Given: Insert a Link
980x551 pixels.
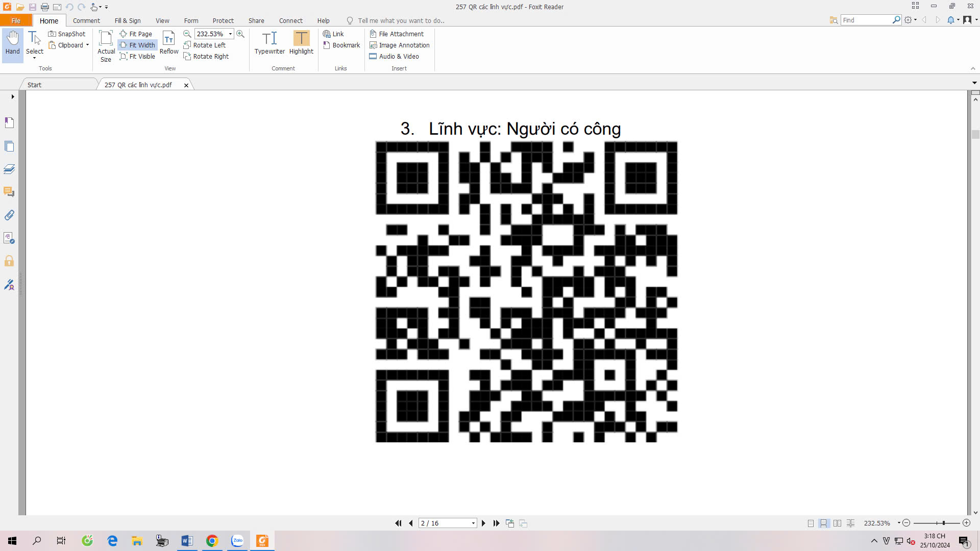Looking at the screenshot, I should point(333,34).
